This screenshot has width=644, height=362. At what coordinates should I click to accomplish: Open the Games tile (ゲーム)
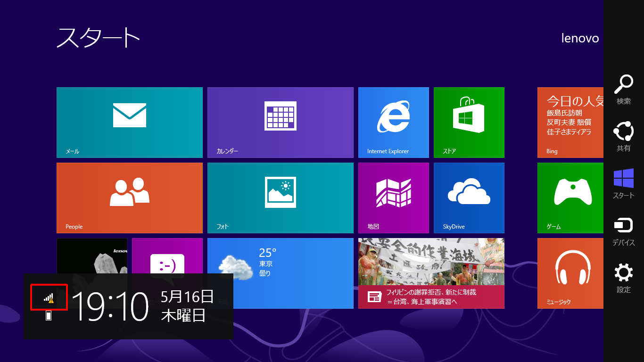click(570, 198)
